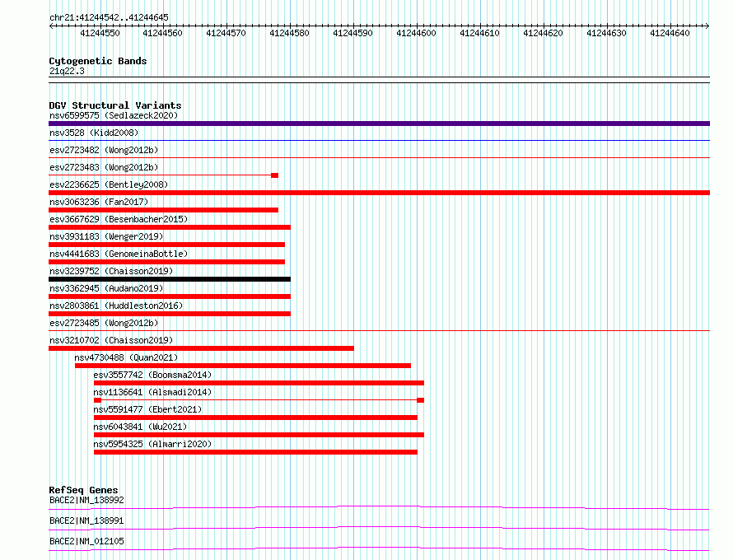The width and height of the screenshot is (733, 560).
Task: Click the chr21:41244542..41244645 region label
Action: 109,17
